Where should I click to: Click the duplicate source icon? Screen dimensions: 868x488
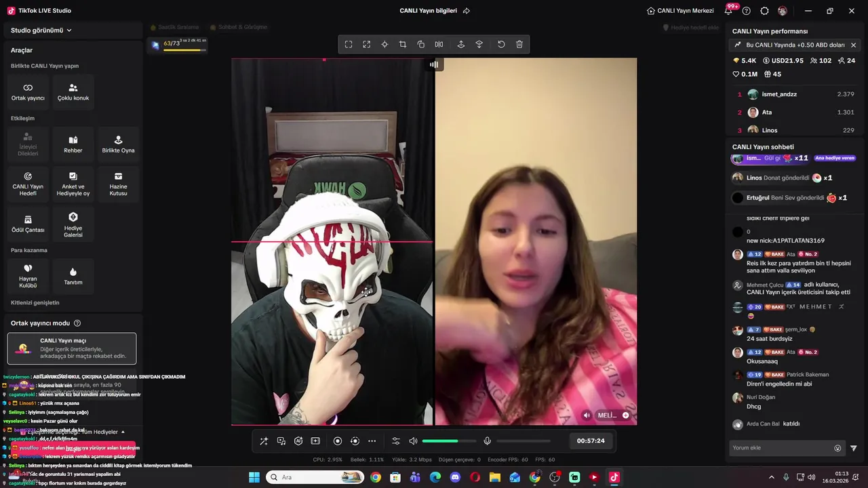421,45
